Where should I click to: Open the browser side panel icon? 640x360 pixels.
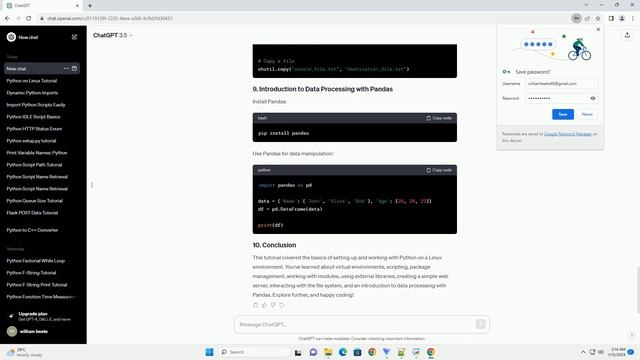tap(611, 18)
